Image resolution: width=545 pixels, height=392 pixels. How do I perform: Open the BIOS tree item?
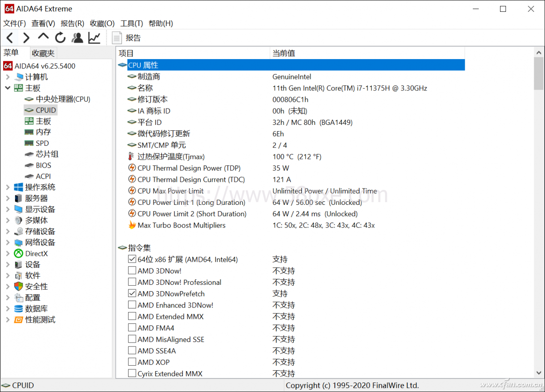44,165
